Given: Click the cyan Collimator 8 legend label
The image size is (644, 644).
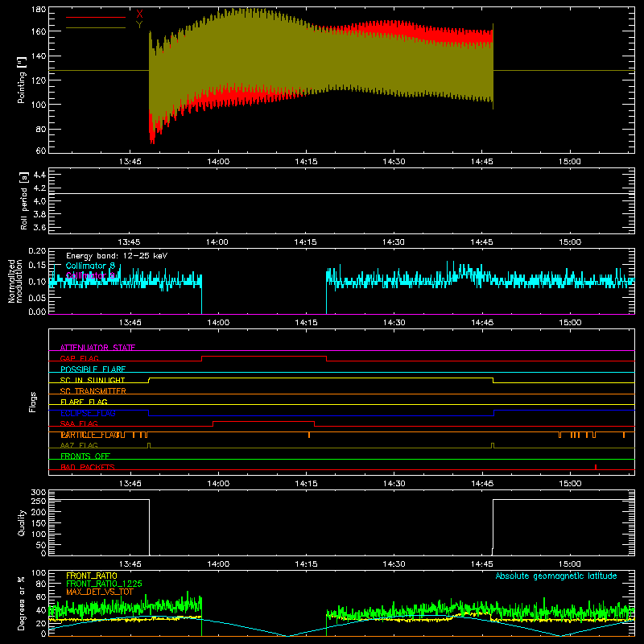Looking at the screenshot, I should tap(90, 266).
